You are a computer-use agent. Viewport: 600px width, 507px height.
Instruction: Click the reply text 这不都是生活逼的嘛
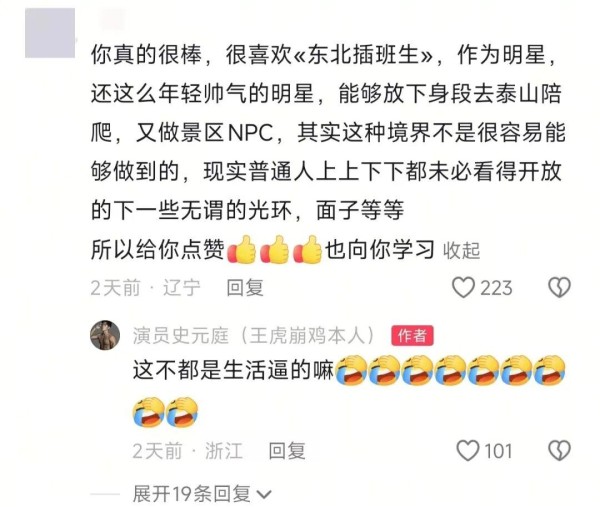(233, 370)
